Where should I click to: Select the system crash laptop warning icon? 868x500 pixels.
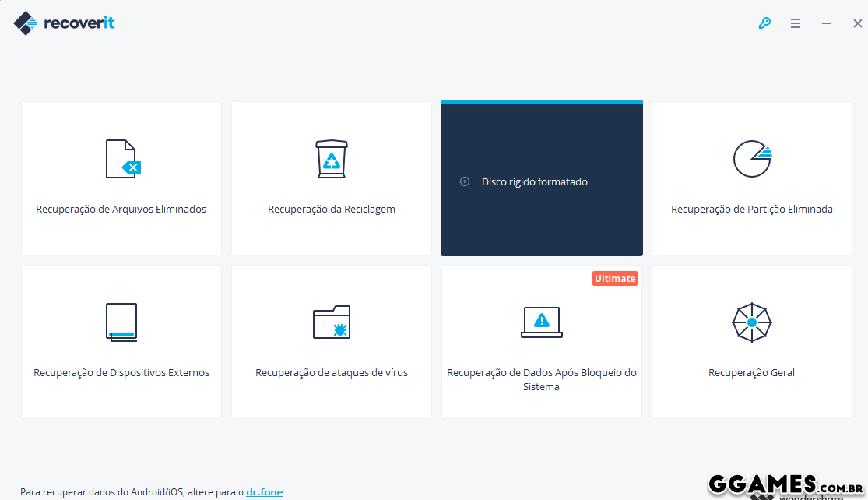[542, 322]
